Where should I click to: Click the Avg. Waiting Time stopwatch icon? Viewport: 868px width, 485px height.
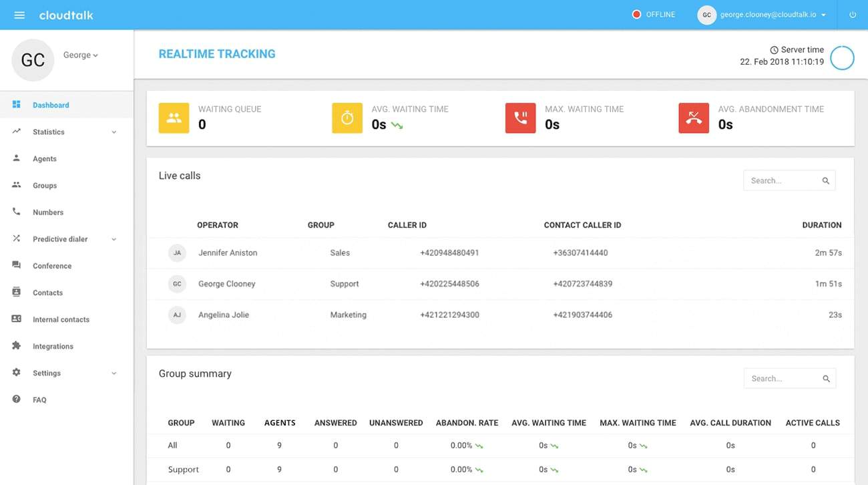click(x=347, y=118)
